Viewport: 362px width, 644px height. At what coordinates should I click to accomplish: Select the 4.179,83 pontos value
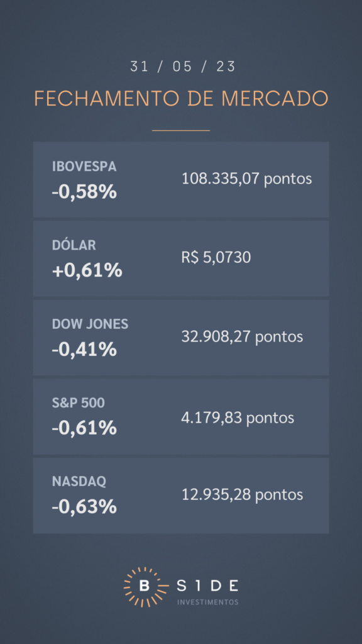[238, 418]
